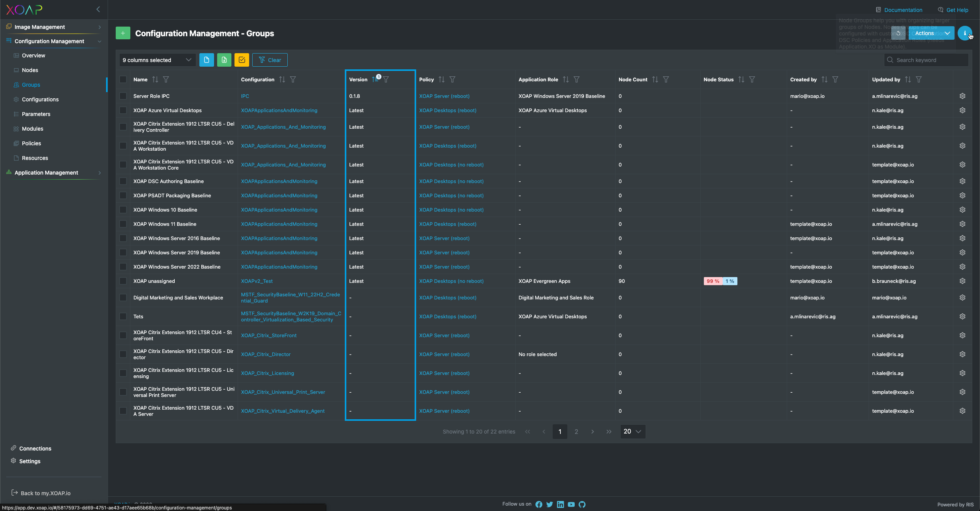980x511 pixels.
Task: Open the Documentation link
Action: (899, 10)
